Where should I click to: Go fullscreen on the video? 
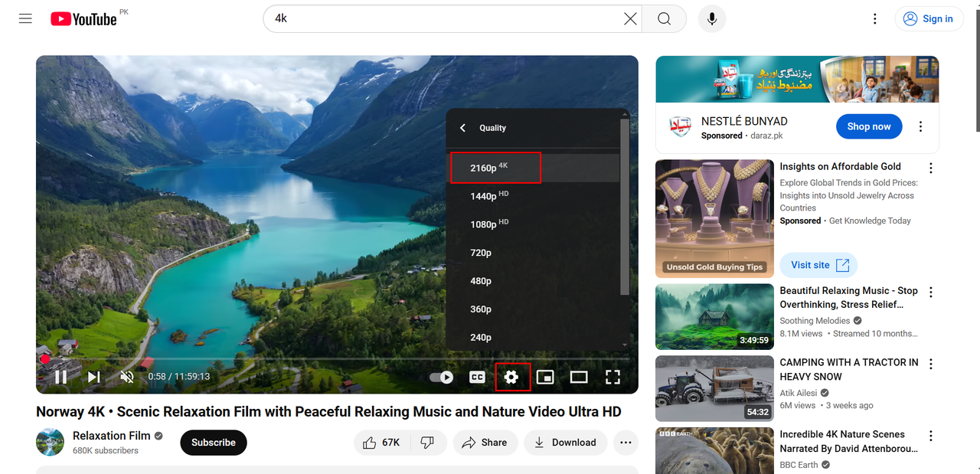coord(612,377)
